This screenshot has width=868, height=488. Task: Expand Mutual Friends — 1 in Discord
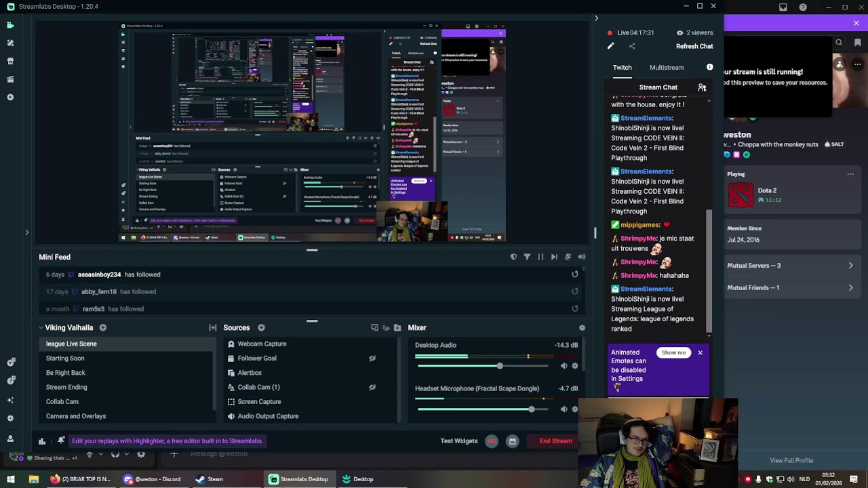pyautogui.click(x=790, y=287)
